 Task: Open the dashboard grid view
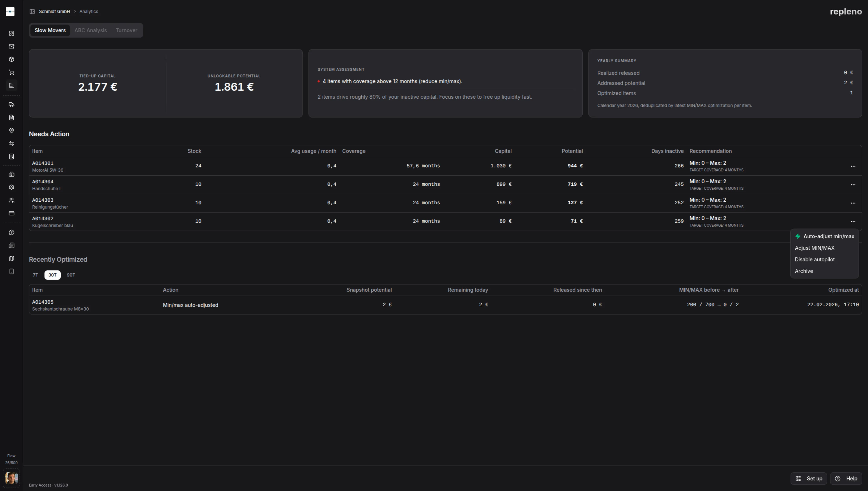pos(11,33)
